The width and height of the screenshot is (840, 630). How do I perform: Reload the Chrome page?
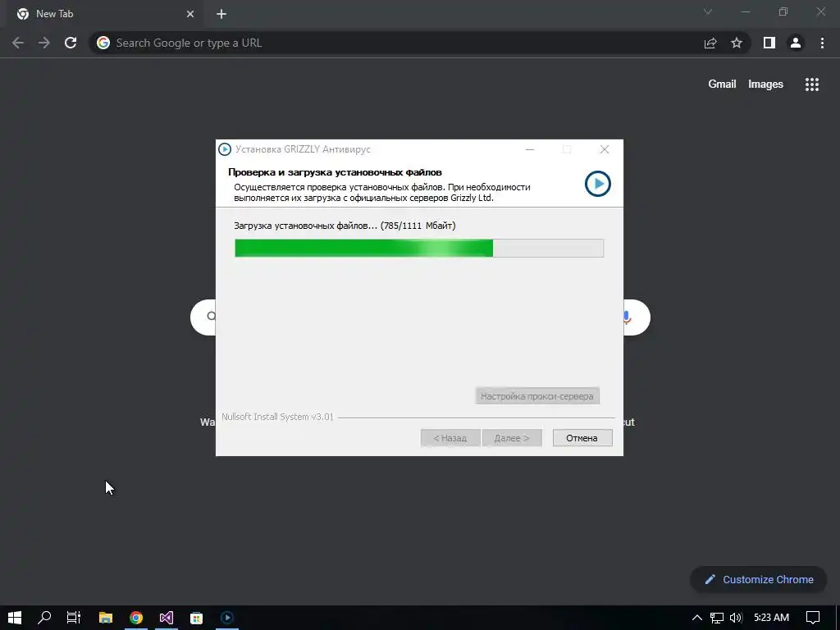(x=71, y=43)
